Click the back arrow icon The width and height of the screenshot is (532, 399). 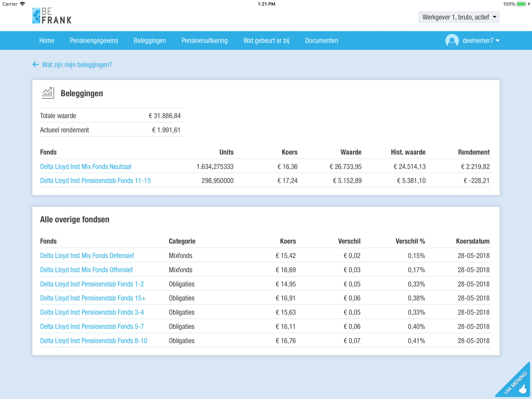coord(36,64)
